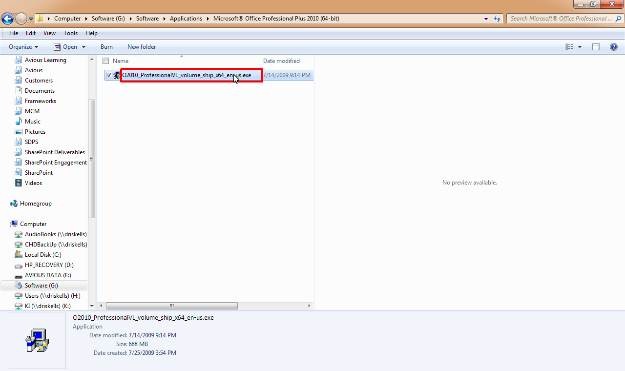This screenshot has width=625, height=371.
Task: Click the installer exe icon in file list
Action: click(116, 75)
